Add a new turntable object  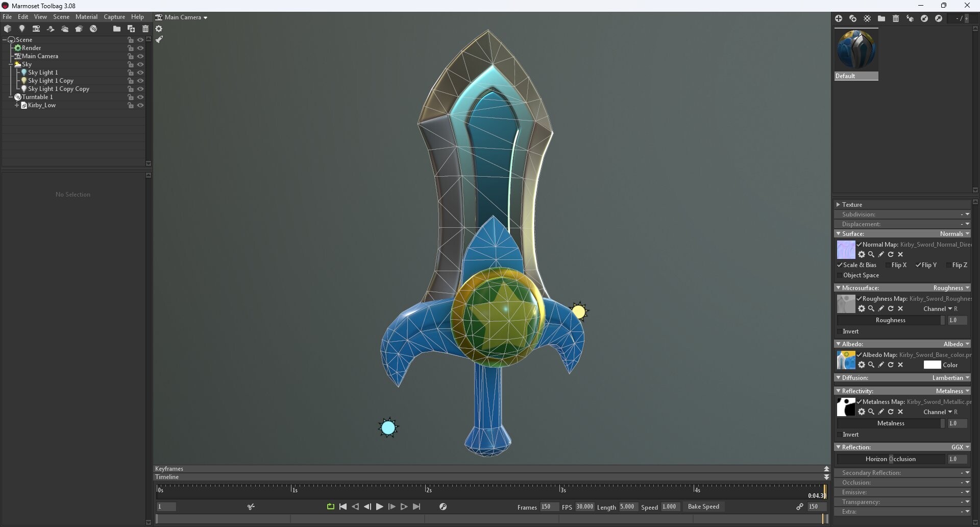tap(93, 29)
